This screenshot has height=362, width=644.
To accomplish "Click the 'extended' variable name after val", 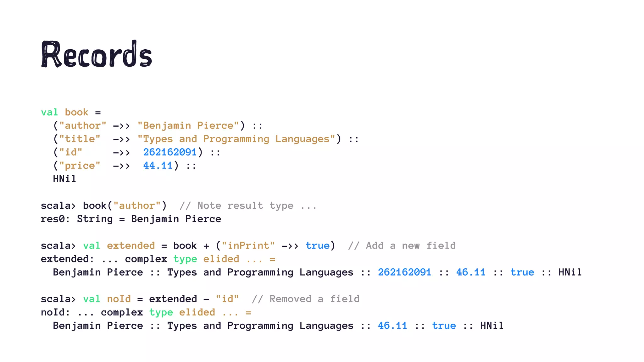I will coord(131,245).
